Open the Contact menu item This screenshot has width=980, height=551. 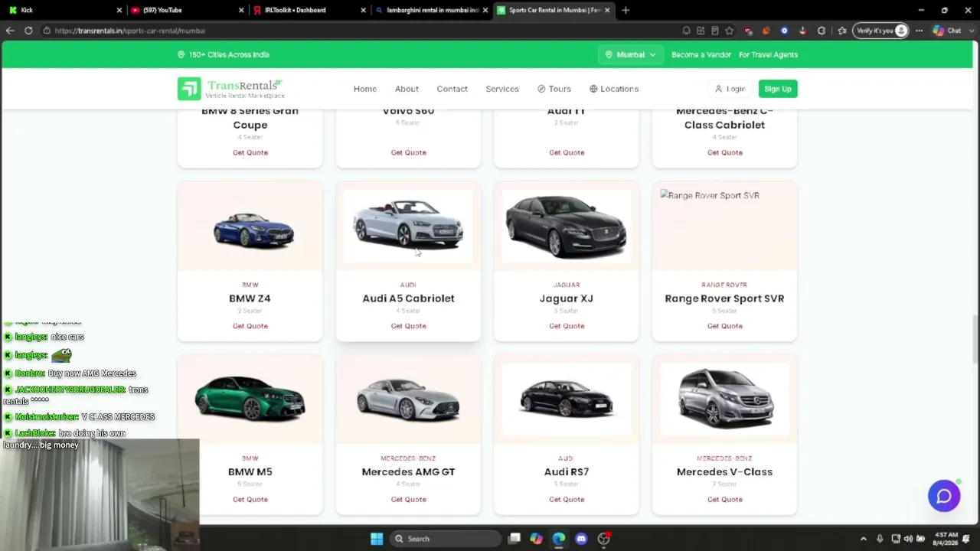pyautogui.click(x=452, y=89)
